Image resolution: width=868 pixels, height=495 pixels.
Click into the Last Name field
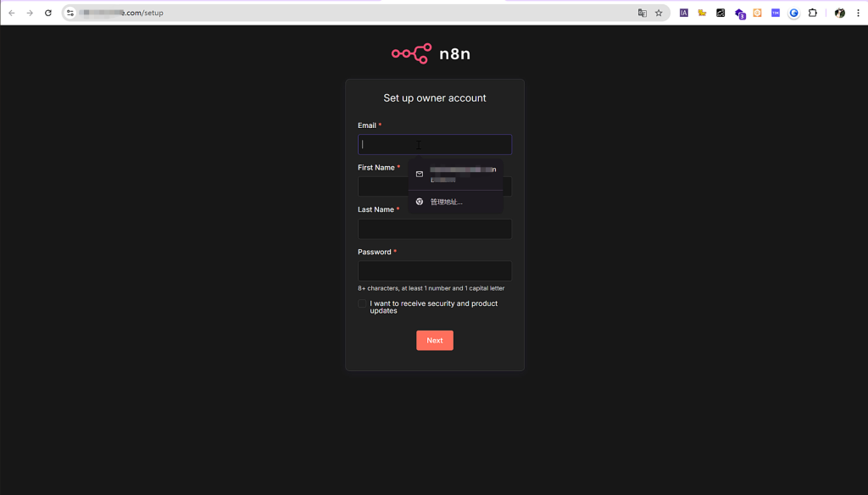[x=434, y=229]
